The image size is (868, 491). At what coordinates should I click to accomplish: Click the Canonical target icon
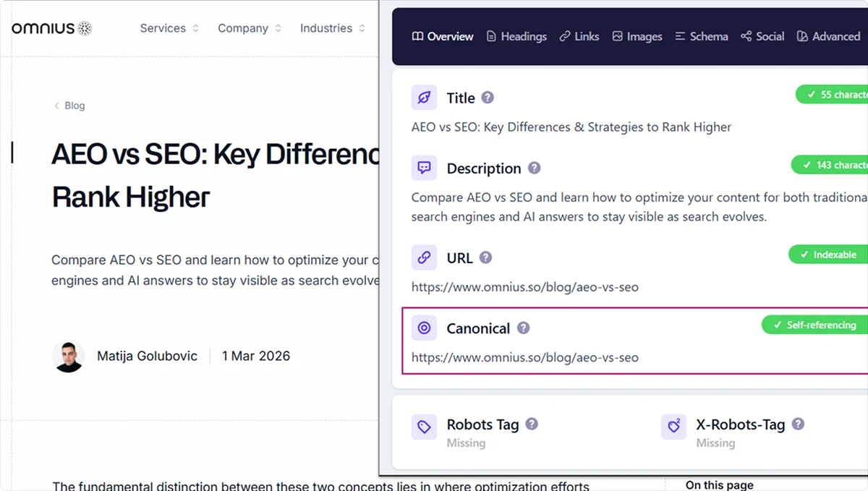click(424, 328)
